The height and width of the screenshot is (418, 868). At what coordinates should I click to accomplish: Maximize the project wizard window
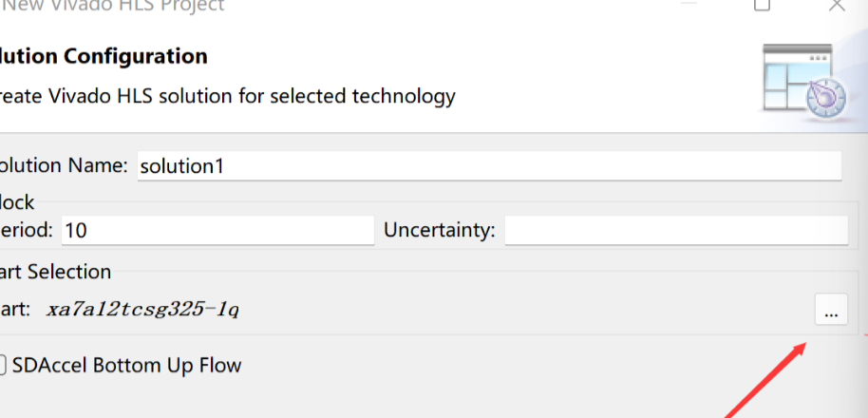763,5
